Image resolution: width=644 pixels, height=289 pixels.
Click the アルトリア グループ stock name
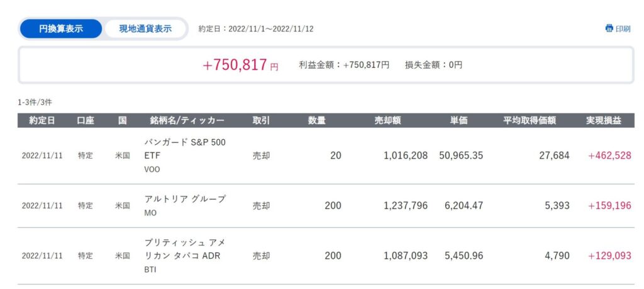click(x=185, y=199)
